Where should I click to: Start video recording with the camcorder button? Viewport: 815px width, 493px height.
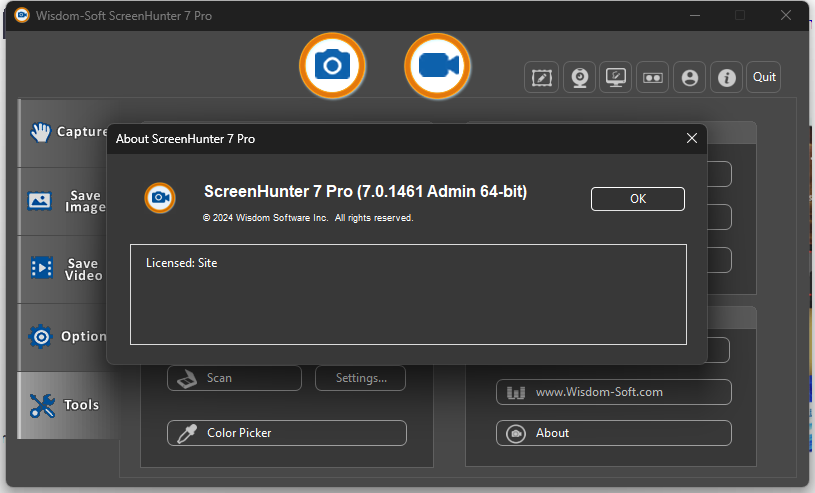click(x=437, y=66)
